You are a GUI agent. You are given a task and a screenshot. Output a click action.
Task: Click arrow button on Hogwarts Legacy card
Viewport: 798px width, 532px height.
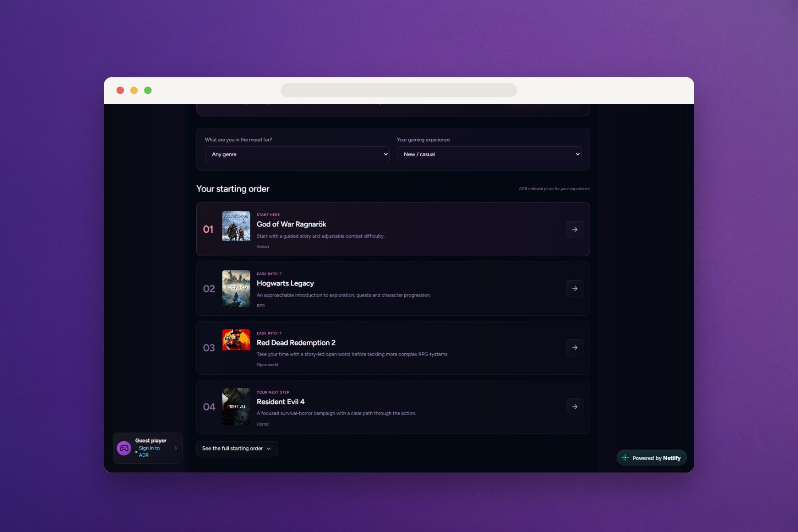tap(575, 289)
